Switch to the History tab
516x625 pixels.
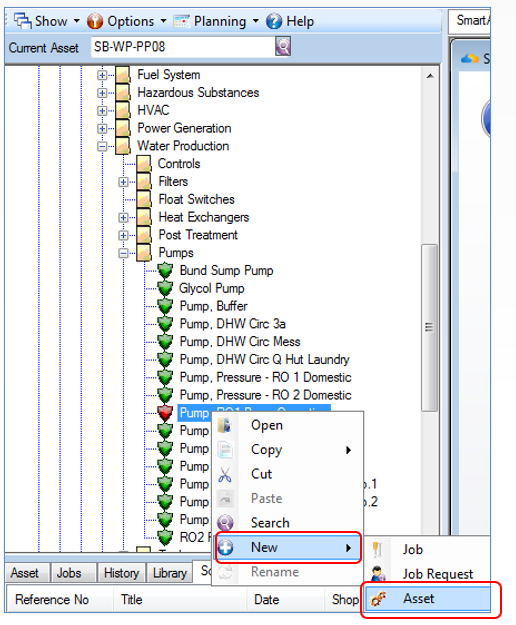[121, 573]
